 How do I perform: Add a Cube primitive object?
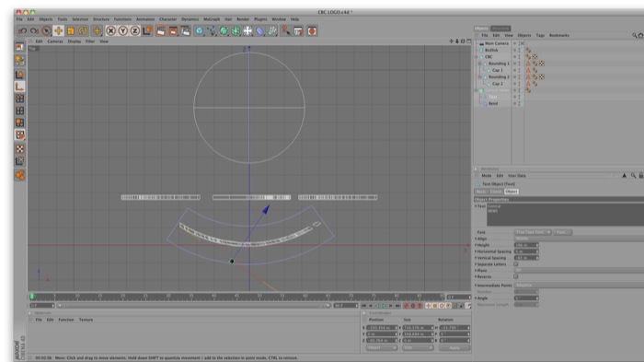coord(200,30)
